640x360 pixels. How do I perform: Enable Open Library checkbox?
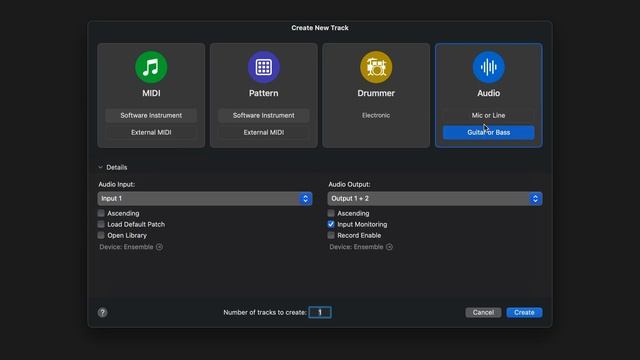pyautogui.click(x=101, y=235)
